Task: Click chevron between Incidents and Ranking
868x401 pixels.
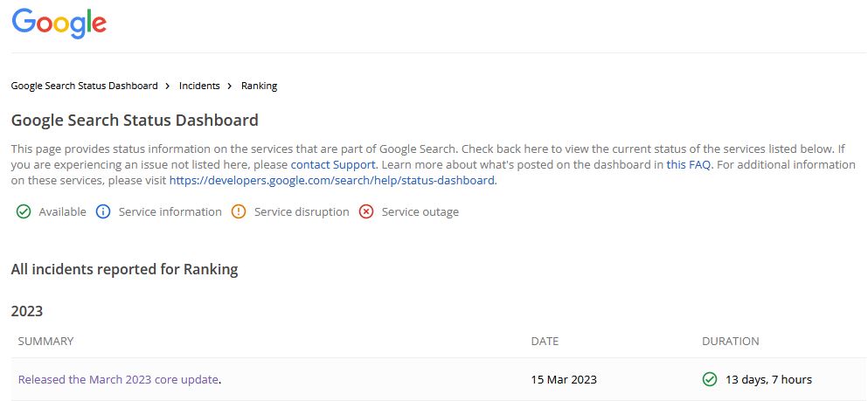Action: 230,86
